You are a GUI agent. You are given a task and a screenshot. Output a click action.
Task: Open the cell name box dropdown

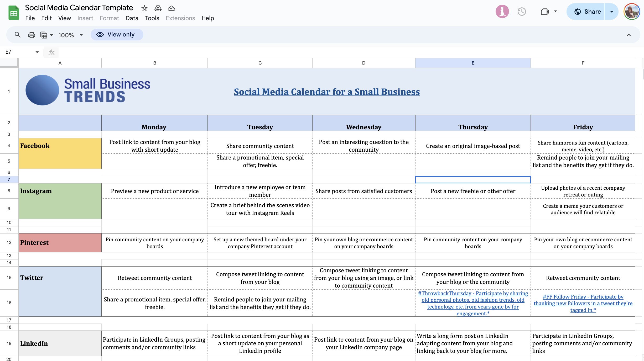click(37, 52)
